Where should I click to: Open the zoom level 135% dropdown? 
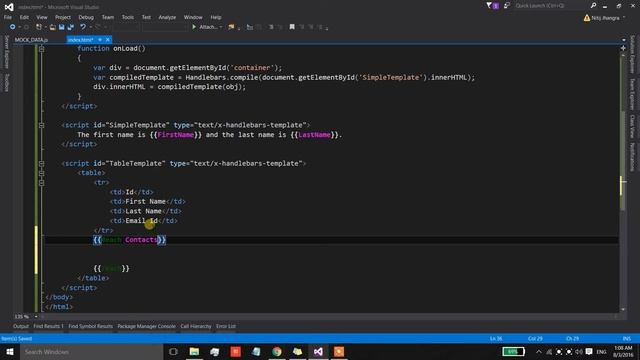pyautogui.click(x=36, y=316)
